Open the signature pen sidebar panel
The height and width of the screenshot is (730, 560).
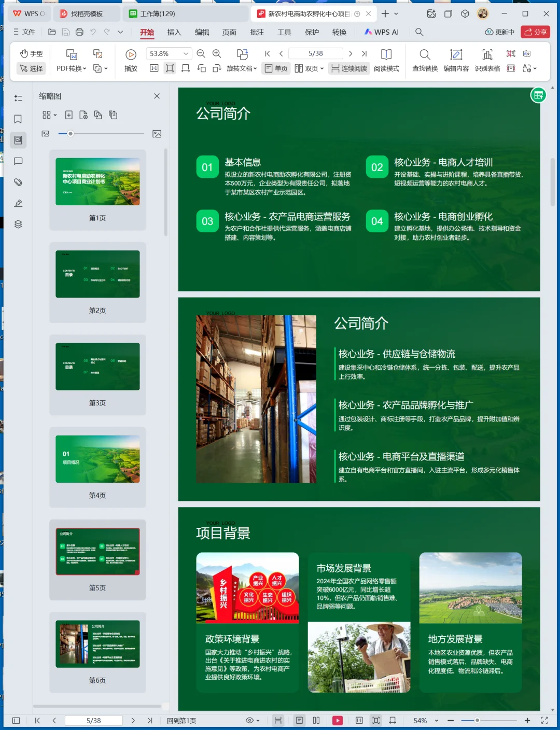[18, 203]
